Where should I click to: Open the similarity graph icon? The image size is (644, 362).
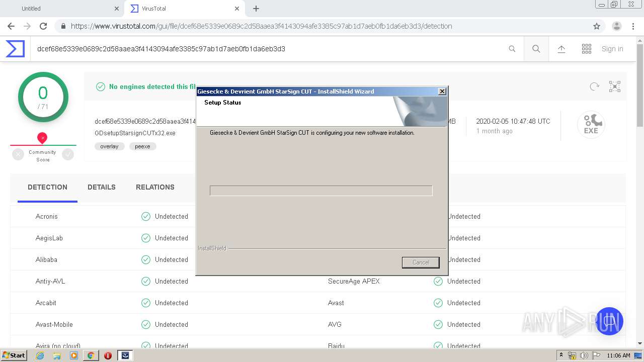point(615,86)
